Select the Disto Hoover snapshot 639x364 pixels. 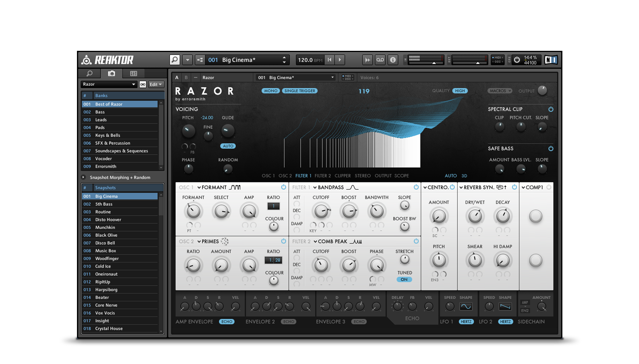[108, 220]
